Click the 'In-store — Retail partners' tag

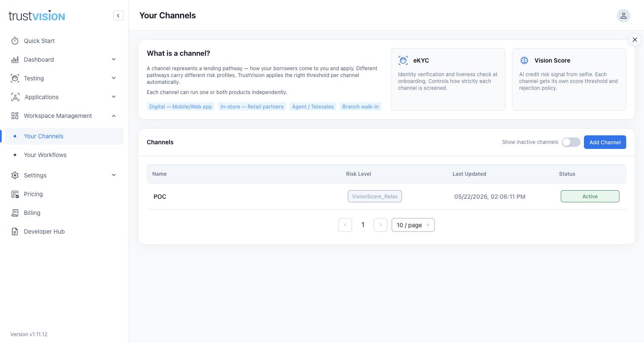coord(252,106)
